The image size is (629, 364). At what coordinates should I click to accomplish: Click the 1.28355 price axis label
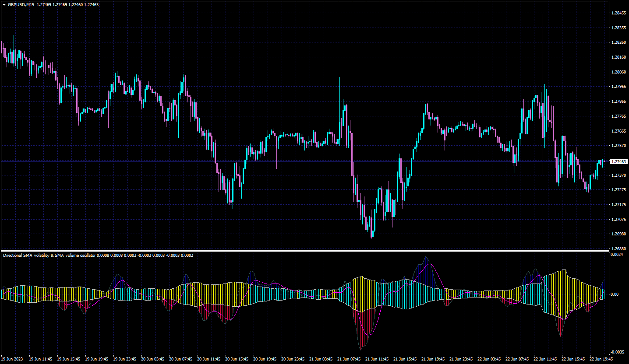click(x=618, y=28)
